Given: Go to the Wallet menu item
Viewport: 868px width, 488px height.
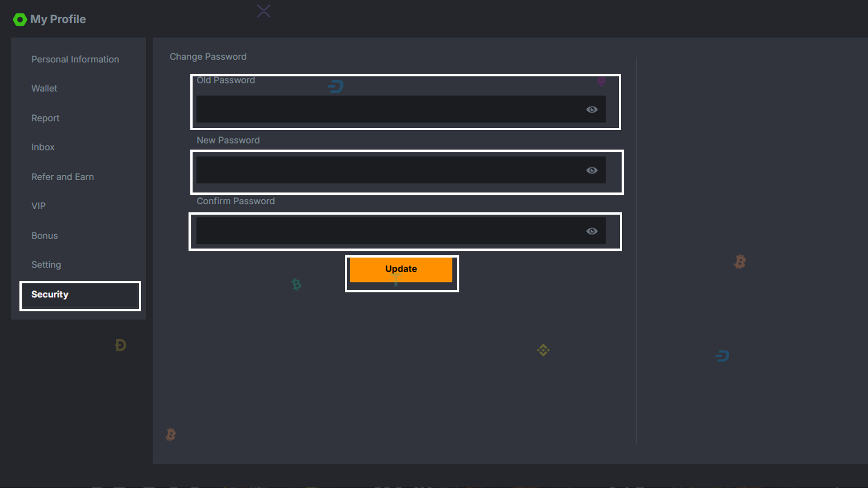Looking at the screenshot, I should (x=44, y=89).
